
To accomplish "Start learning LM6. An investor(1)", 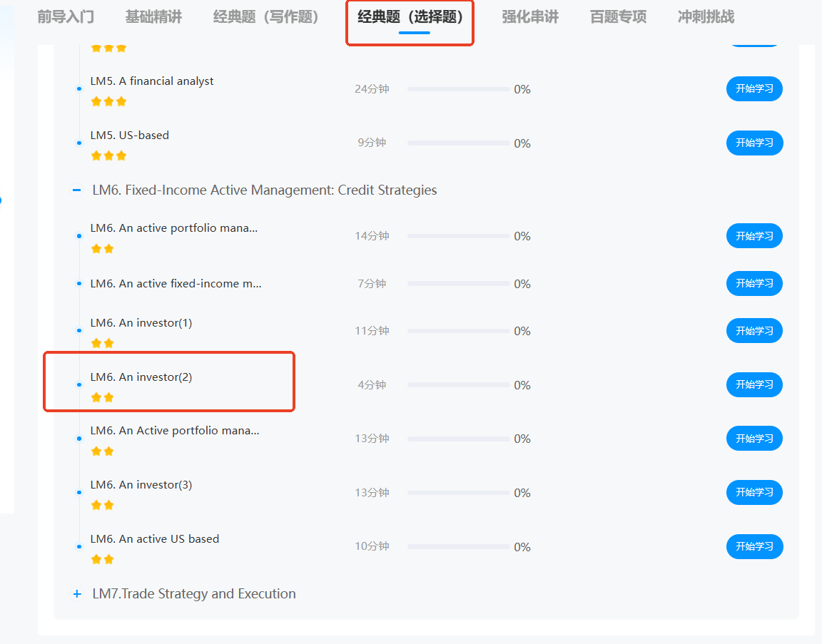I will tap(754, 331).
